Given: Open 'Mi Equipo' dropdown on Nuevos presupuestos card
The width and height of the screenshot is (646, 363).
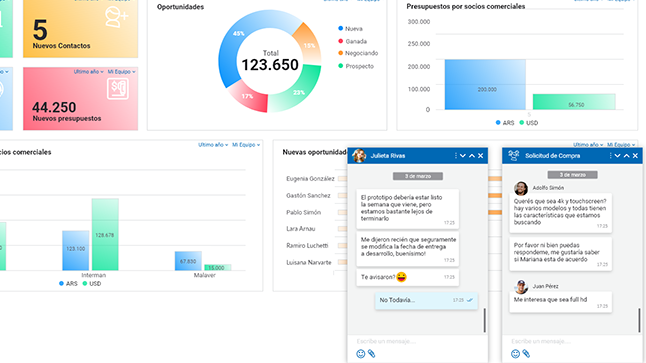Looking at the screenshot, I should [122, 72].
